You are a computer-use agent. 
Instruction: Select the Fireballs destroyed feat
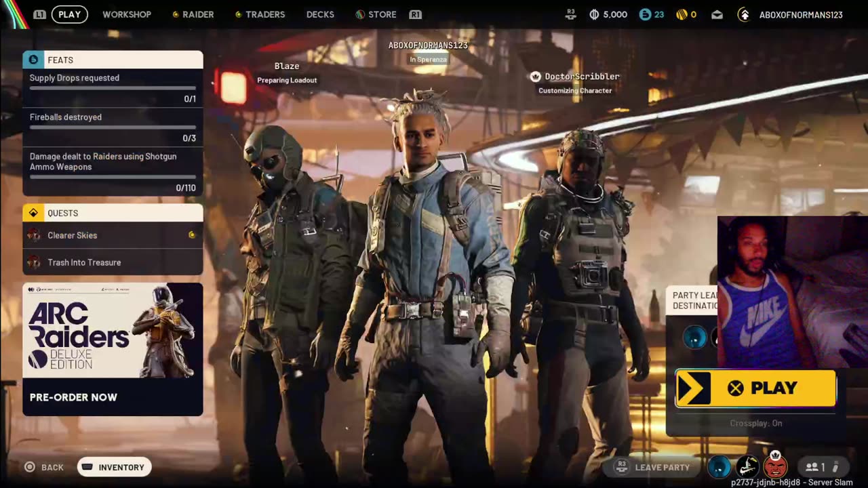click(x=113, y=127)
